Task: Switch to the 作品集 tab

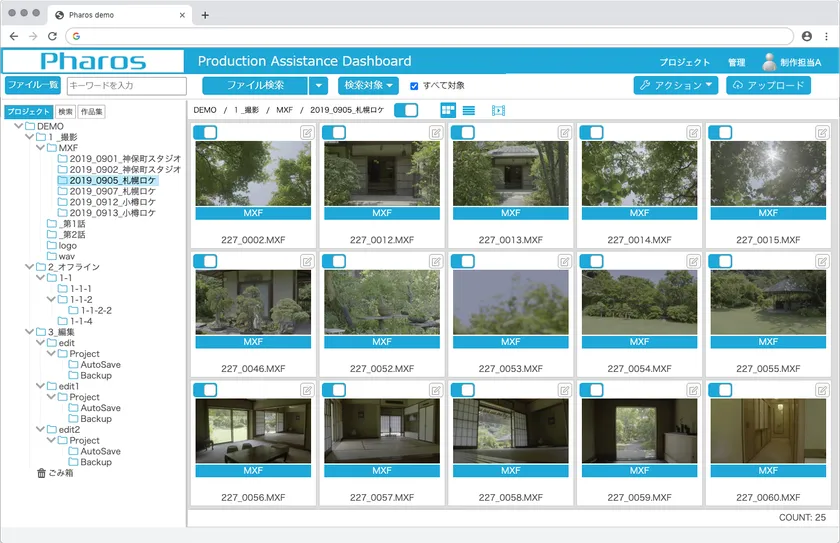Action: point(92,112)
